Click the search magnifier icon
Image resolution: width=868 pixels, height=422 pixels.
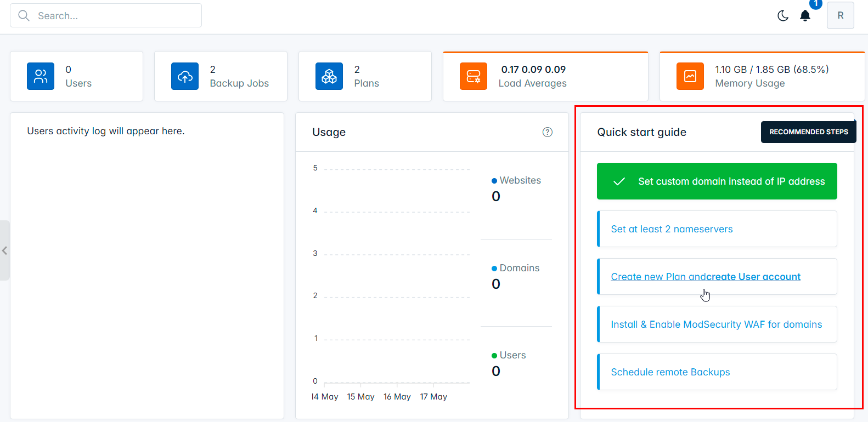click(24, 16)
